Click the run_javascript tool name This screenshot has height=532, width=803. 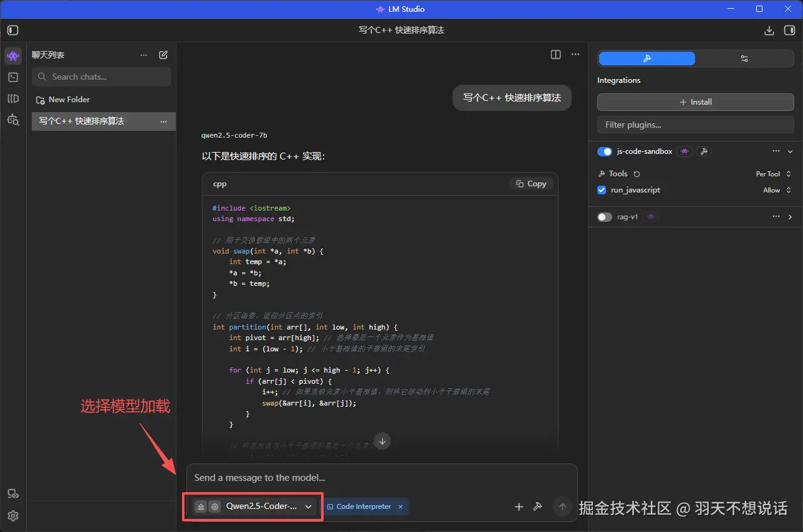click(635, 190)
